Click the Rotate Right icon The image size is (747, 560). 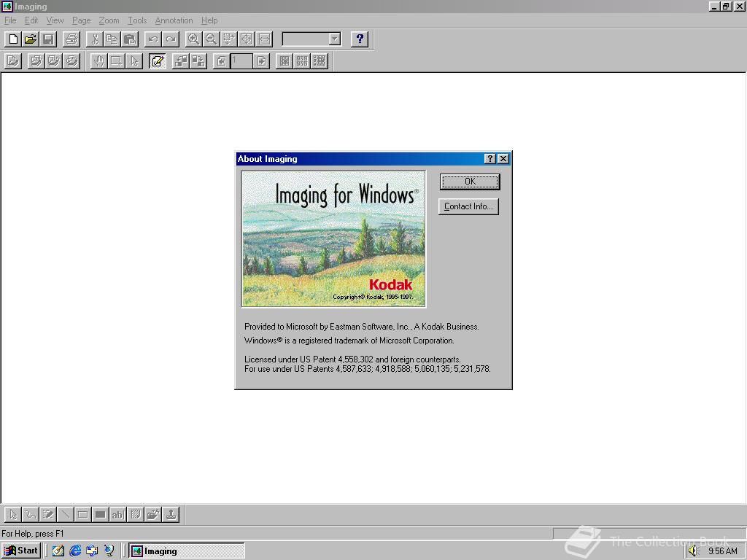(198, 61)
